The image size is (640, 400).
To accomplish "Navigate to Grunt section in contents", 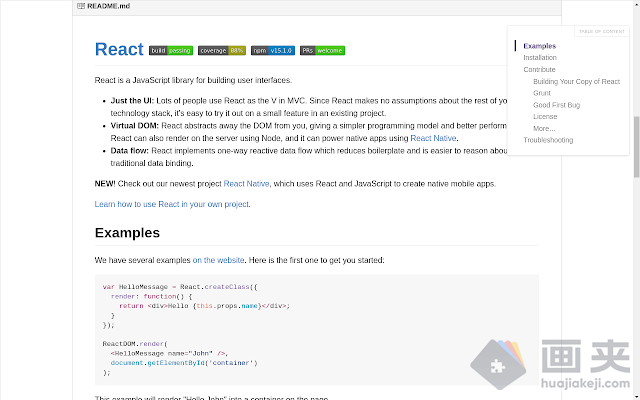I will [x=542, y=93].
